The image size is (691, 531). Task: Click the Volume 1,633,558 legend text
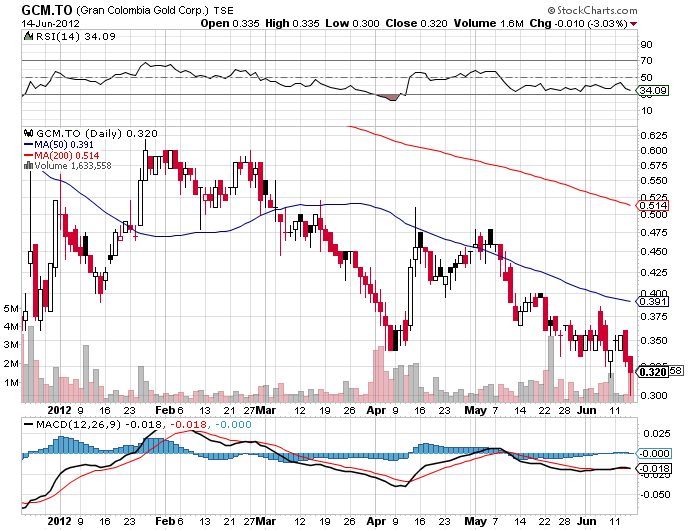point(73,166)
